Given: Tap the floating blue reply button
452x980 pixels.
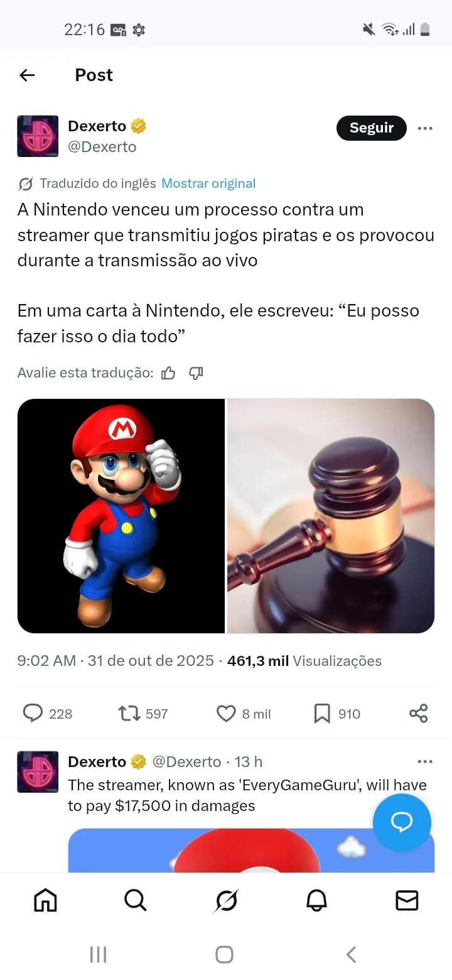Looking at the screenshot, I should point(402,822).
